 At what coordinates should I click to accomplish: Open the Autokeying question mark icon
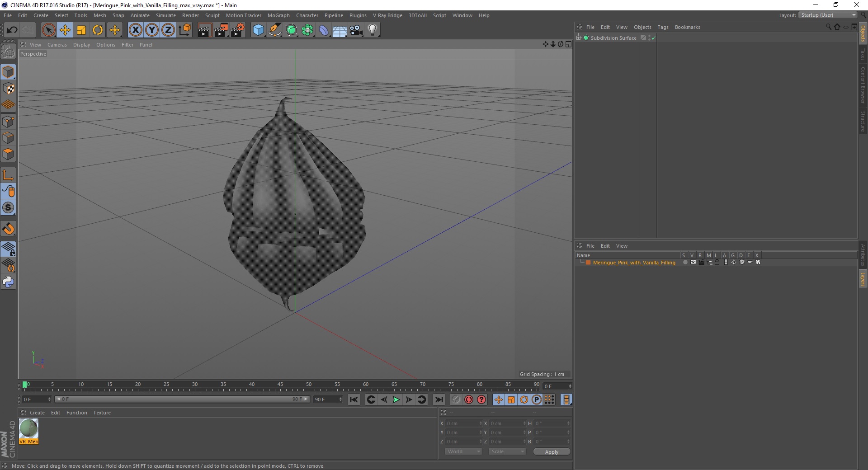(481, 399)
